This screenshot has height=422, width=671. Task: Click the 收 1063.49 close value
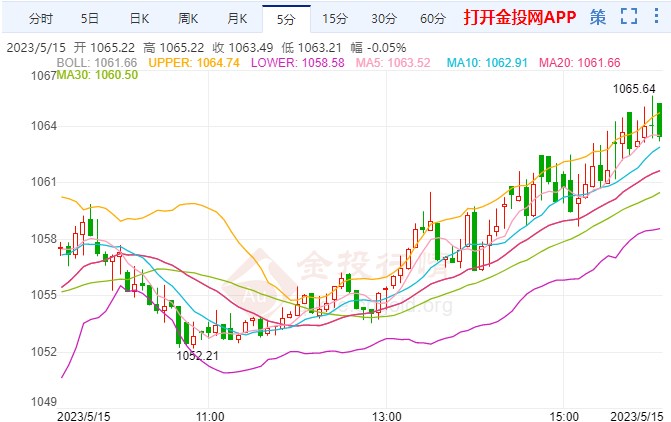point(243,48)
